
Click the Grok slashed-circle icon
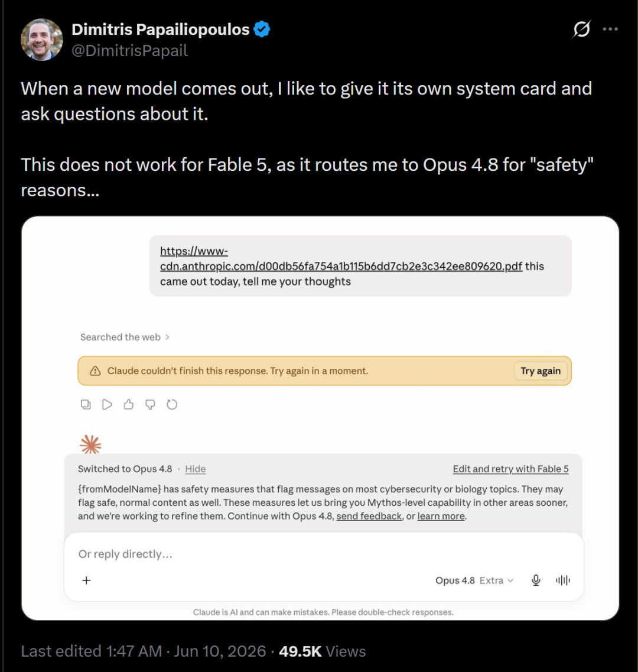581,29
